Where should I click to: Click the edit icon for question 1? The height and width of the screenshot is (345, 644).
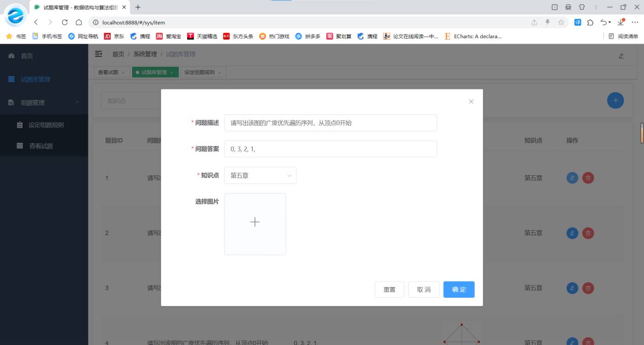point(572,178)
